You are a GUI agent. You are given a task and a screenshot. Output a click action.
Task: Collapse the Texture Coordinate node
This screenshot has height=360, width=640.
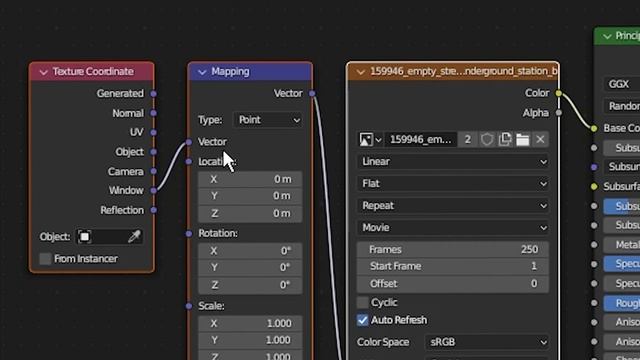pos(43,72)
